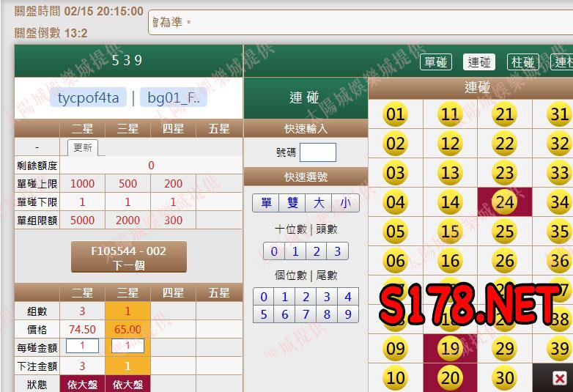Viewport: 573px width, 392px height.
Task: Select number ball 02
Action: [x=395, y=144]
